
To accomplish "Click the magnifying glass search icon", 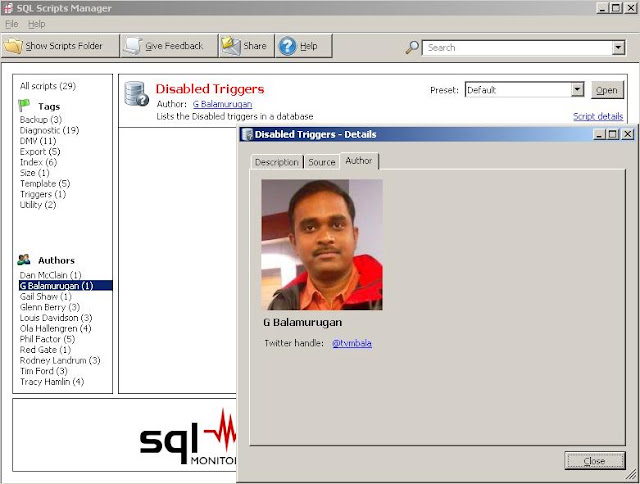I will click(412, 47).
